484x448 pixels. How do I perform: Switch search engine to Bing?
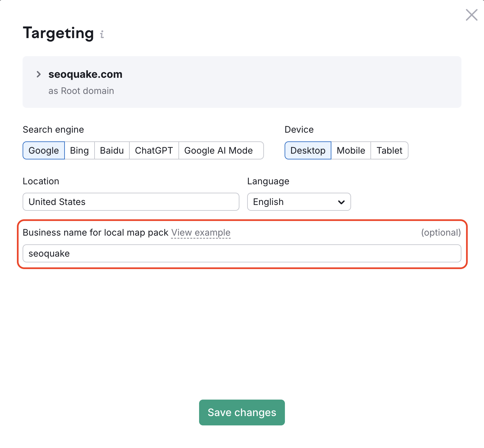tap(79, 150)
